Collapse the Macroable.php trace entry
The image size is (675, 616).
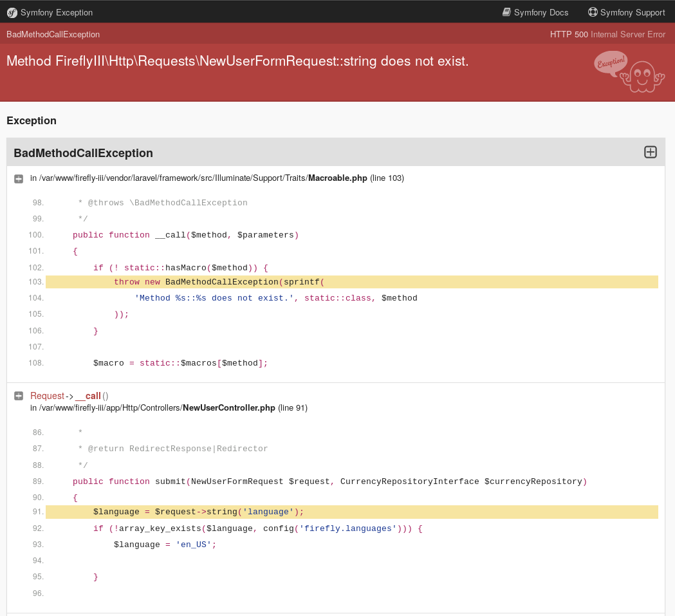[19, 179]
